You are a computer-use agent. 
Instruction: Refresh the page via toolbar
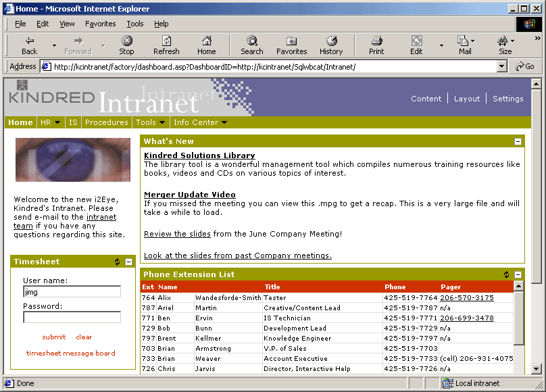[166, 45]
